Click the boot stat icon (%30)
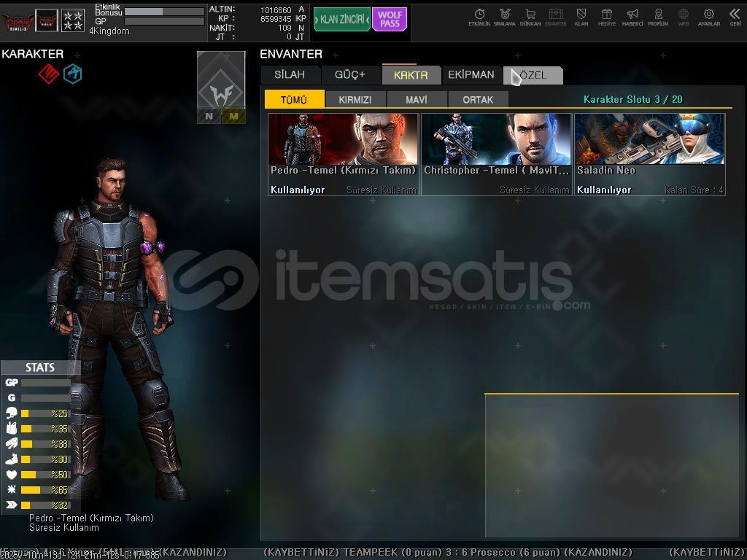Image resolution: width=747 pixels, height=560 pixels. pos(12,459)
